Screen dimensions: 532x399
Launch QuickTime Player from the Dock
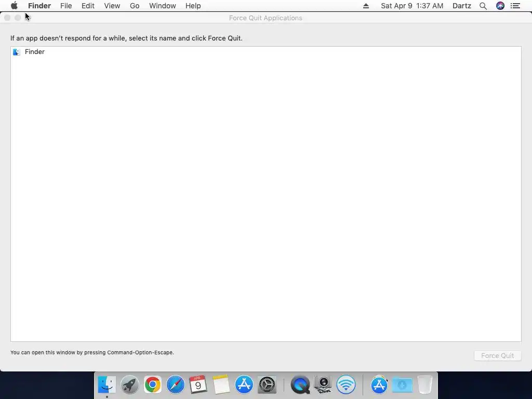pyautogui.click(x=300, y=385)
